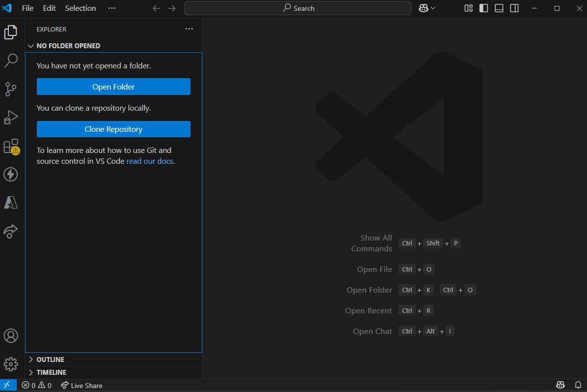This screenshot has height=392, width=587.
Task: Click the VS Code logo in title bar
Action: (7, 8)
